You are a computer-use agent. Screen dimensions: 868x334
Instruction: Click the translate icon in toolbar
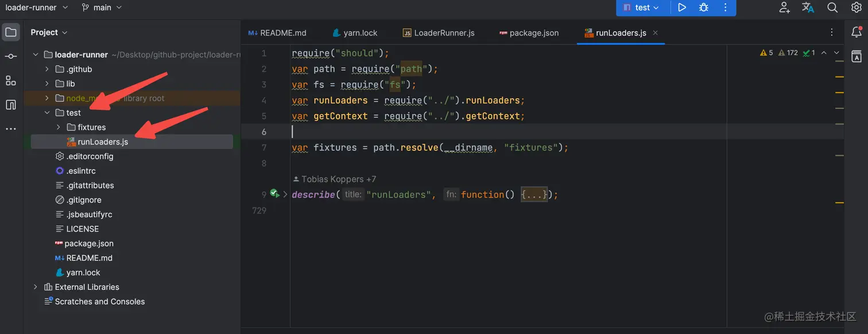pyautogui.click(x=808, y=7)
